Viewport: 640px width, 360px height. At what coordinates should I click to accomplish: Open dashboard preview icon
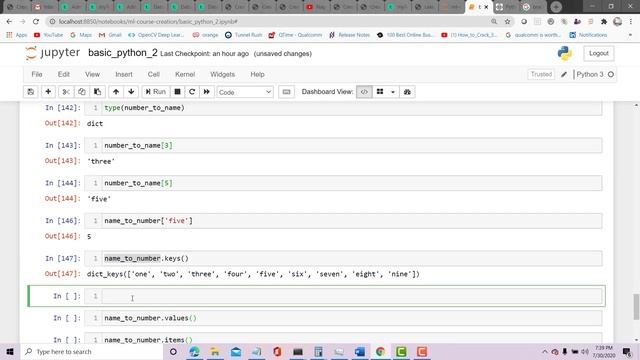[407, 92]
